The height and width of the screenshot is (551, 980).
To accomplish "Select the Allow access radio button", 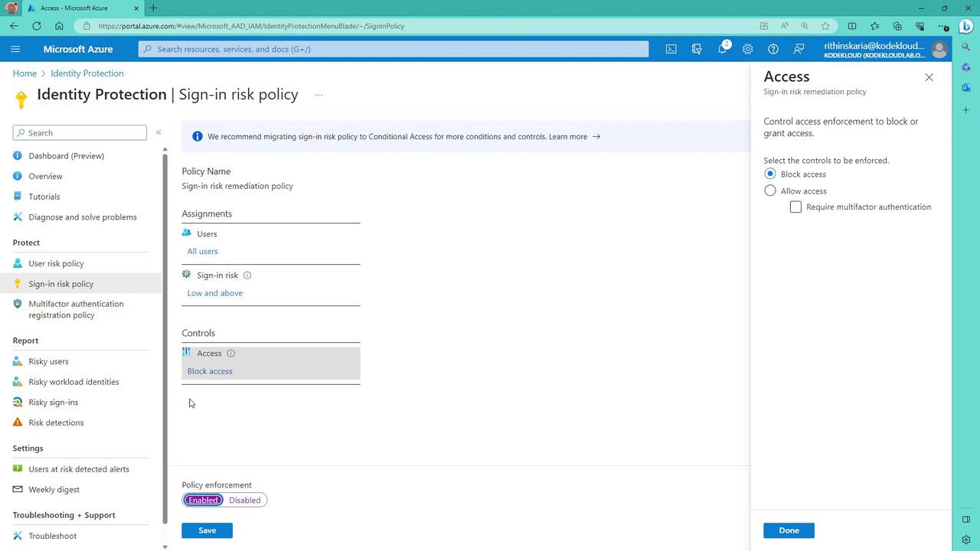I will pyautogui.click(x=770, y=191).
